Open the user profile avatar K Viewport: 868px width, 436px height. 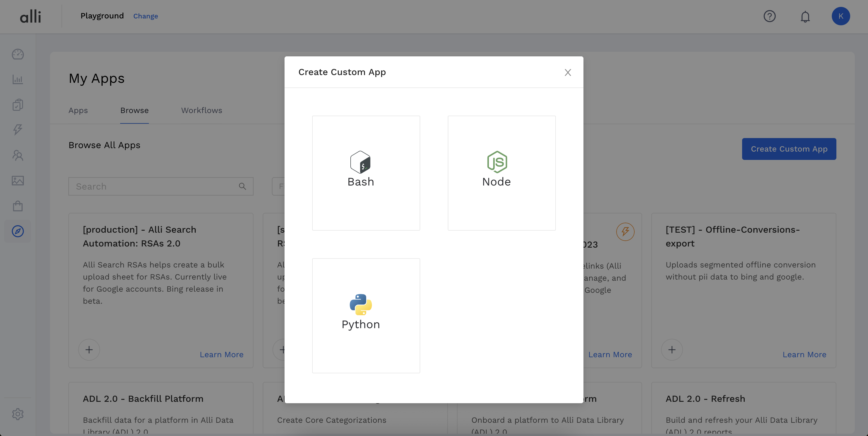click(840, 16)
